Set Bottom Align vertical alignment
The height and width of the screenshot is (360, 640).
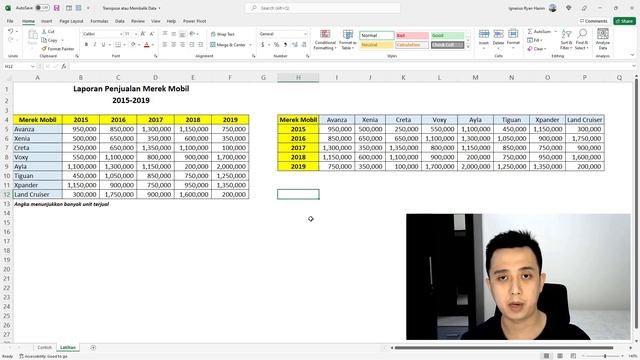tap(182, 34)
